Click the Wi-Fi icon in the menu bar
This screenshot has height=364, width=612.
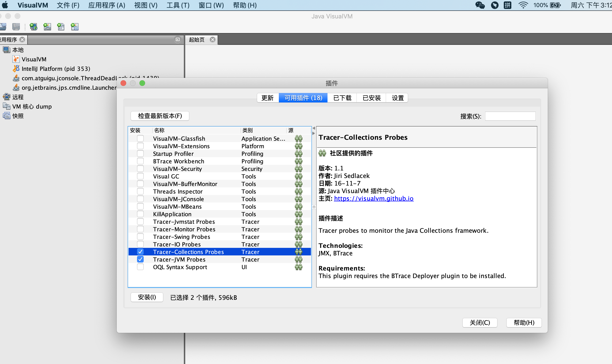click(x=523, y=5)
